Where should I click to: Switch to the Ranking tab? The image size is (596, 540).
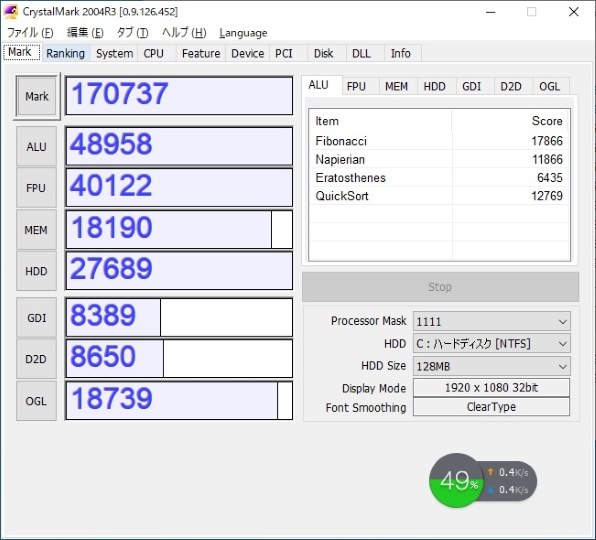pos(65,53)
